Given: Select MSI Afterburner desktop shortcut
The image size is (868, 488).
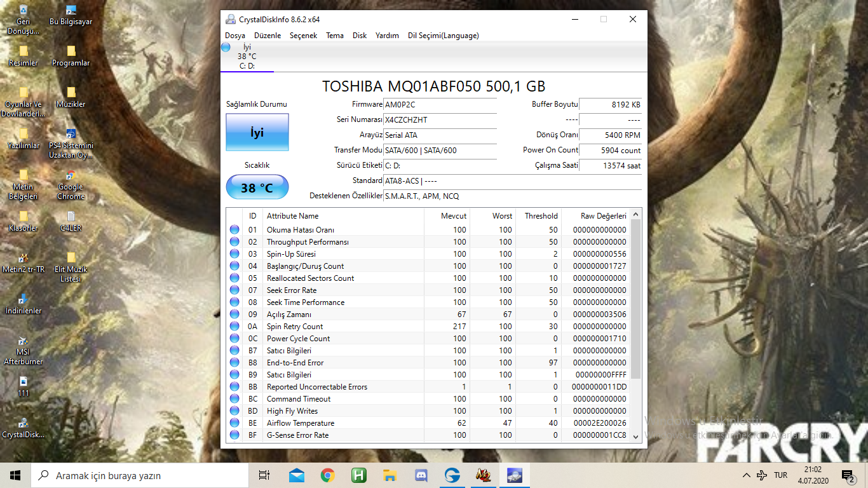Looking at the screenshot, I should [23, 350].
